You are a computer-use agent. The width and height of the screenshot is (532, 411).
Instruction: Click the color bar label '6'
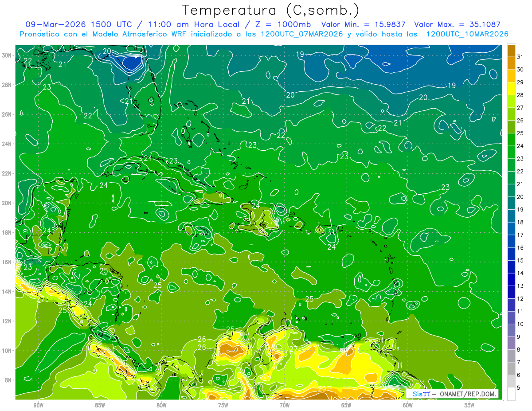[x=519, y=375]
